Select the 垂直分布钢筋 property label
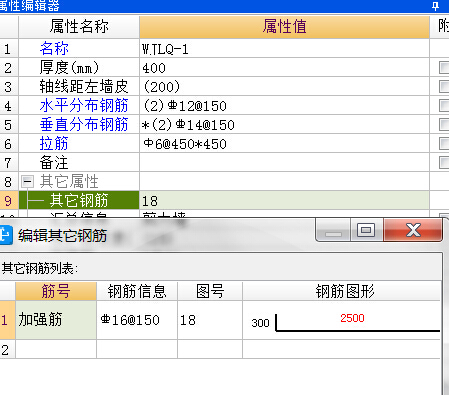Image resolution: width=449 pixels, height=395 pixels. point(84,125)
